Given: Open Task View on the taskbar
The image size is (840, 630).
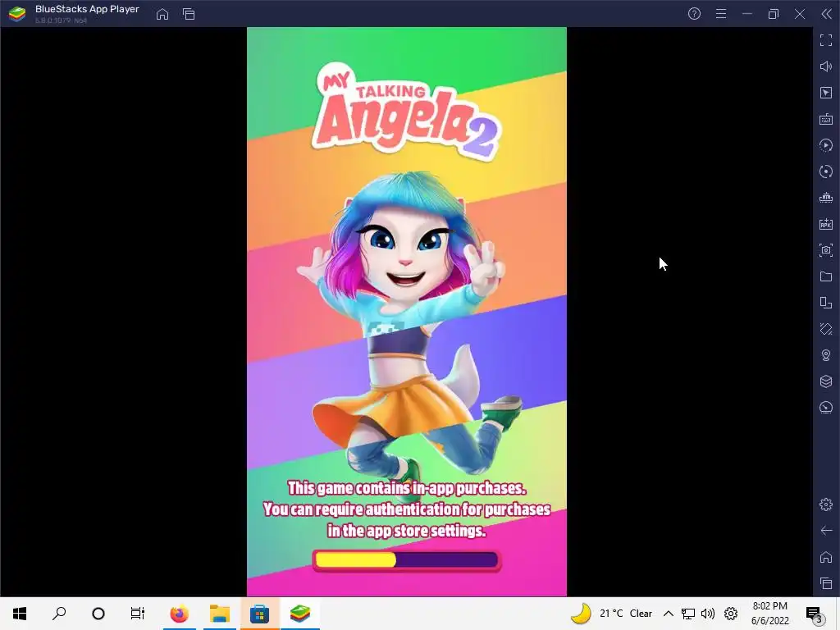Looking at the screenshot, I should click(138, 614).
